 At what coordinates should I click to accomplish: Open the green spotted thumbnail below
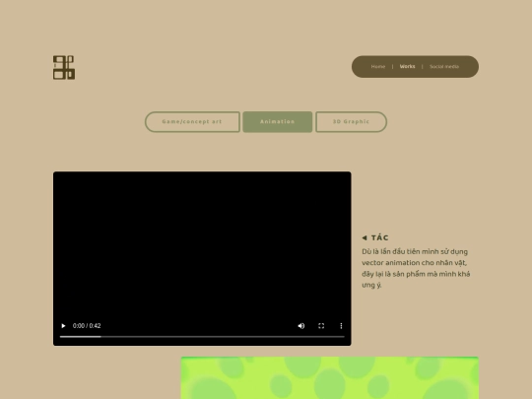tap(330, 377)
